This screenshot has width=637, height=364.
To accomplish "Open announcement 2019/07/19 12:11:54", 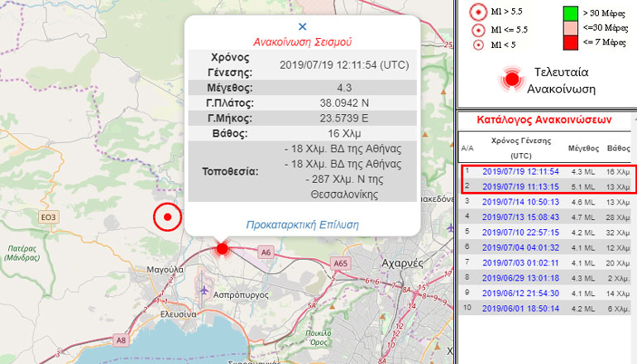I will 520,172.
